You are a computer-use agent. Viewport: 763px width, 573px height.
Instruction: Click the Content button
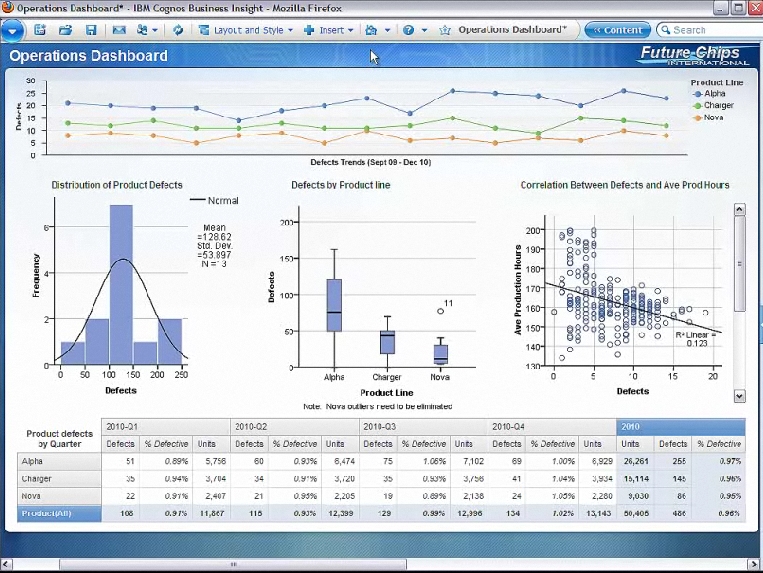618,30
